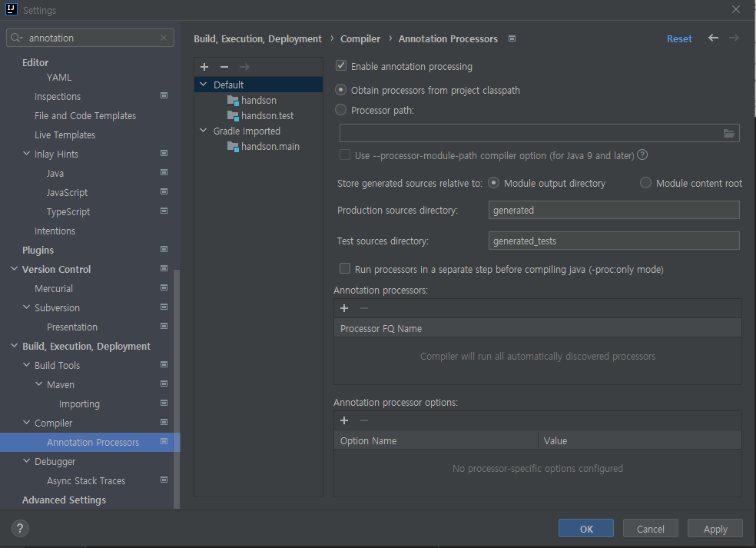The height and width of the screenshot is (548, 756).
Task: Clear the search field with X icon
Action: pos(164,38)
